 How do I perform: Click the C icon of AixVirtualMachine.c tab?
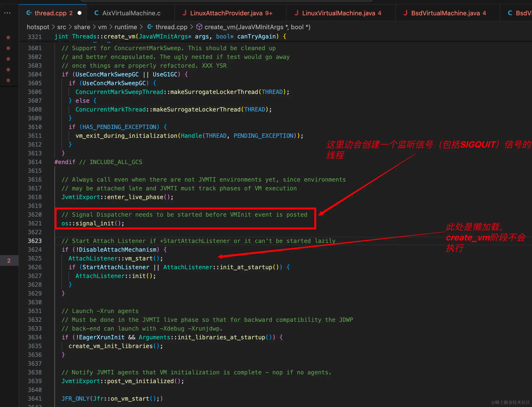pyautogui.click(x=97, y=13)
